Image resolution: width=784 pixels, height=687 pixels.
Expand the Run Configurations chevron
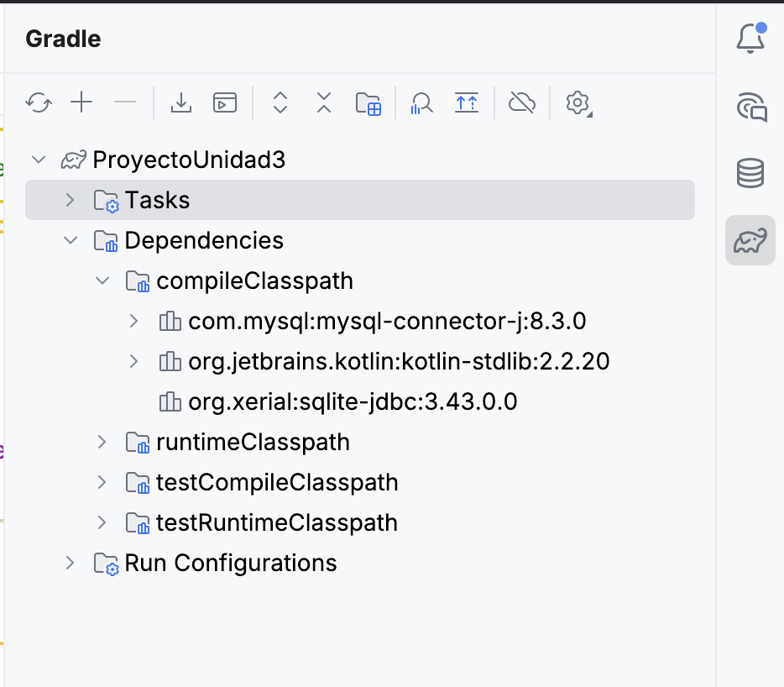pos(70,563)
